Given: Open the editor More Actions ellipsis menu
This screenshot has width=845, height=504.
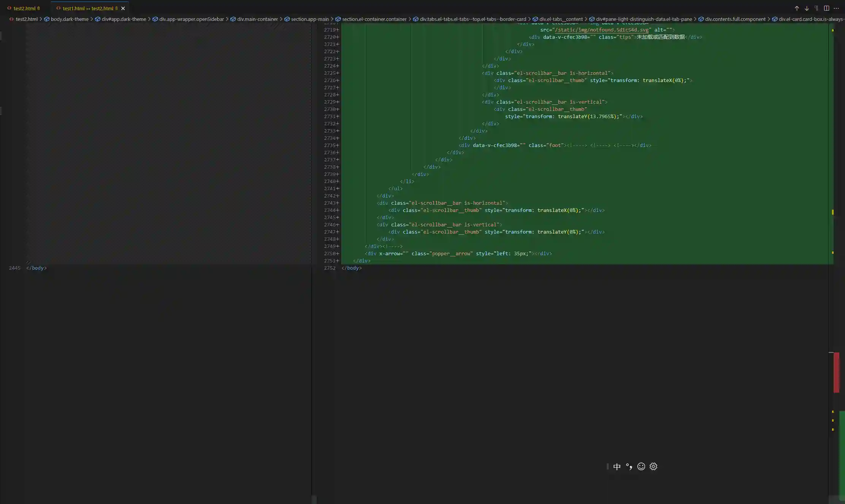Looking at the screenshot, I should click(x=836, y=8).
